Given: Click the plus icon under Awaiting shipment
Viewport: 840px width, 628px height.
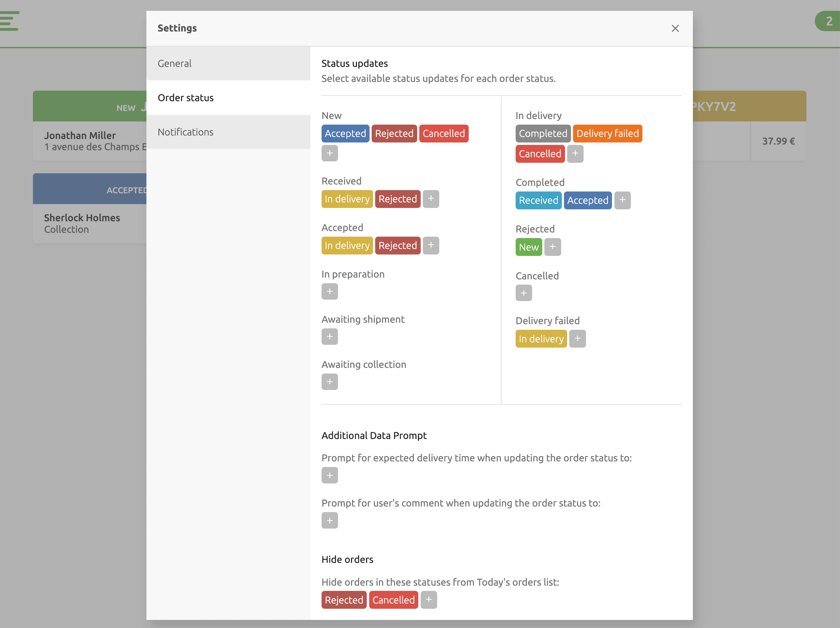Looking at the screenshot, I should click(329, 336).
